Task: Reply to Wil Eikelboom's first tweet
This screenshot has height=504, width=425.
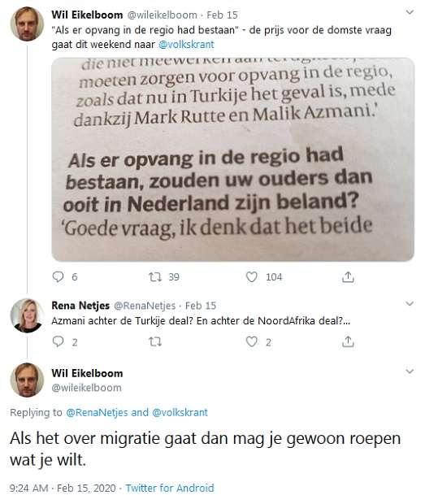Action: pyautogui.click(x=59, y=276)
